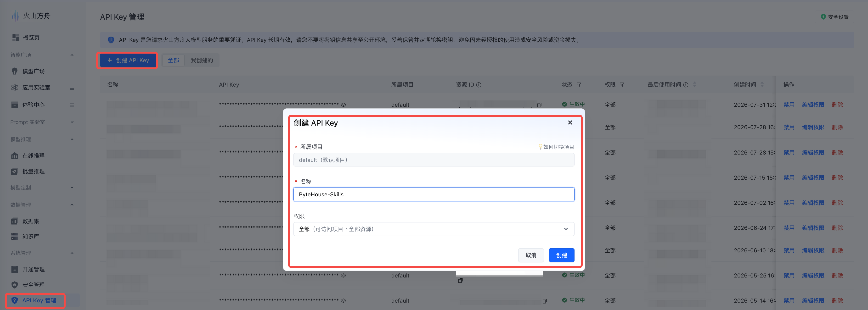Collapse the 数据管理 sidebar section
The height and width of the screenshot is (310, 868).
72,205
